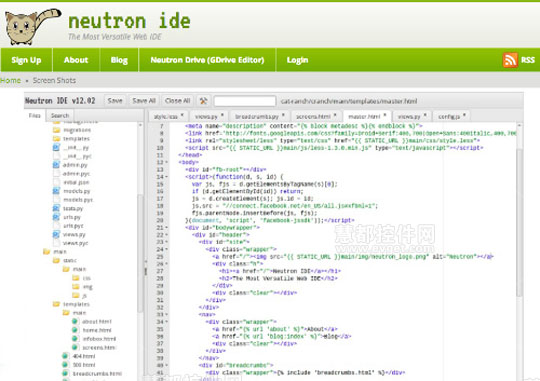Click the models.pyc blank file icon
The image size is (540, 381).
tap(56, 199)
